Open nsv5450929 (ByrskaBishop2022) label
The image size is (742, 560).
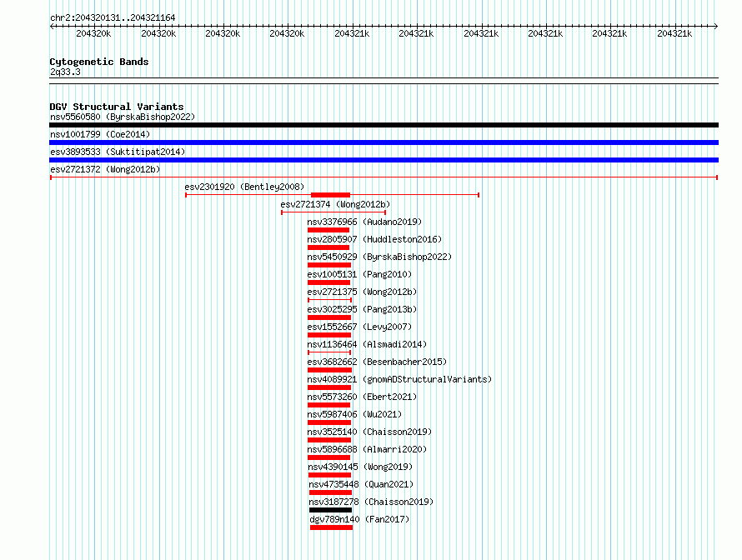[x=379, y=257]
